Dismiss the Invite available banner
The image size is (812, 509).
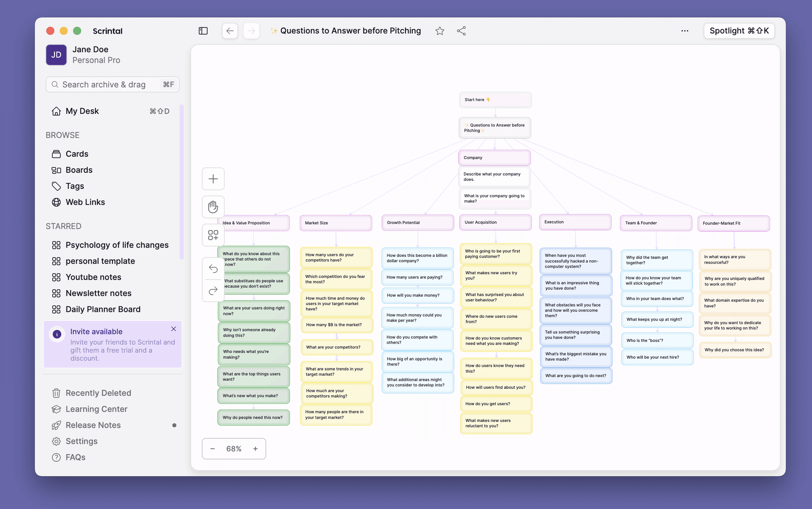click(174, 329)
